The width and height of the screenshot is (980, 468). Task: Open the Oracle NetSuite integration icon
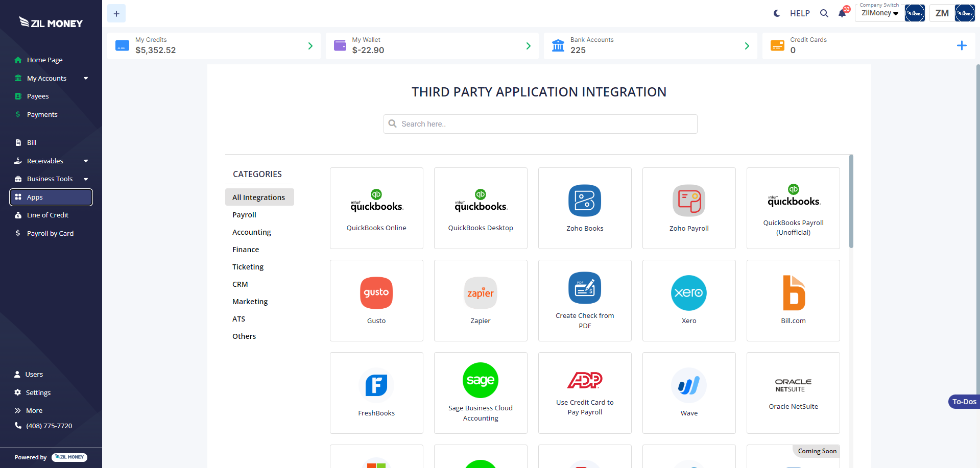793,385
